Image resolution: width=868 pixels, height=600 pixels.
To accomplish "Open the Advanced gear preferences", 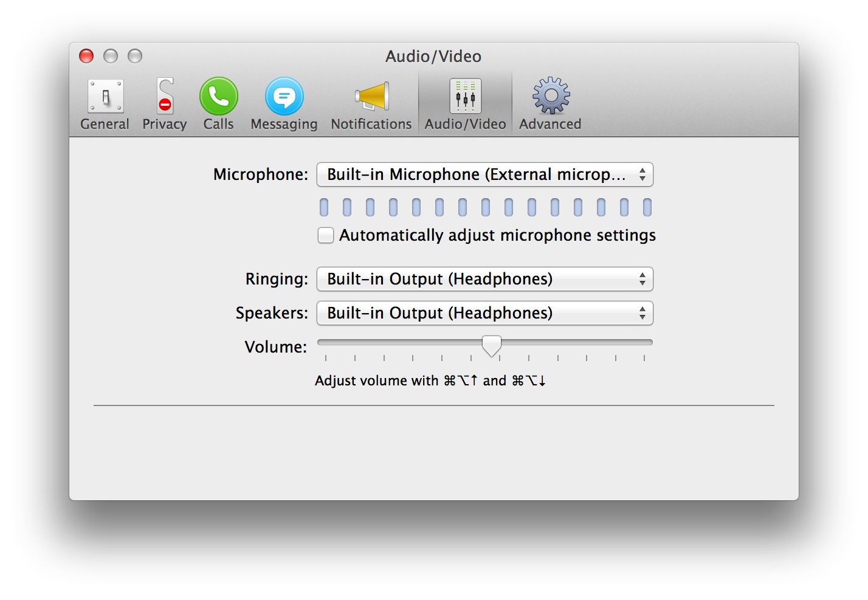I will coord(551,104).
